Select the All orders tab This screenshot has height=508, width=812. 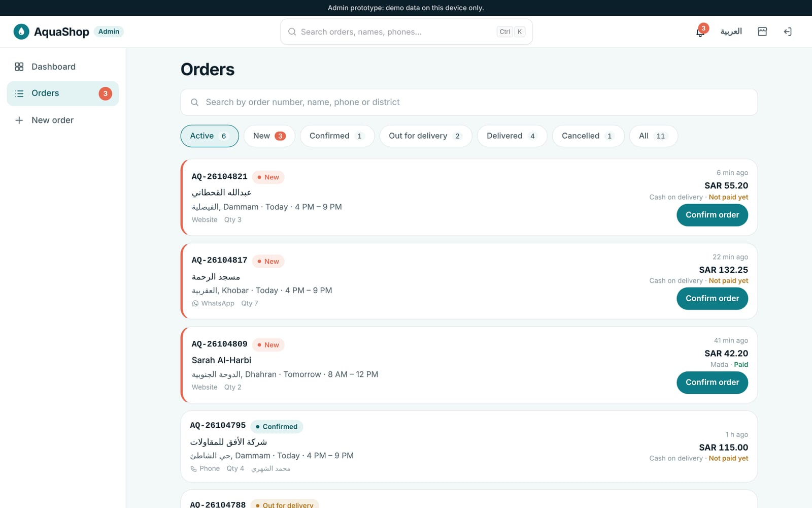click(654, 136)
